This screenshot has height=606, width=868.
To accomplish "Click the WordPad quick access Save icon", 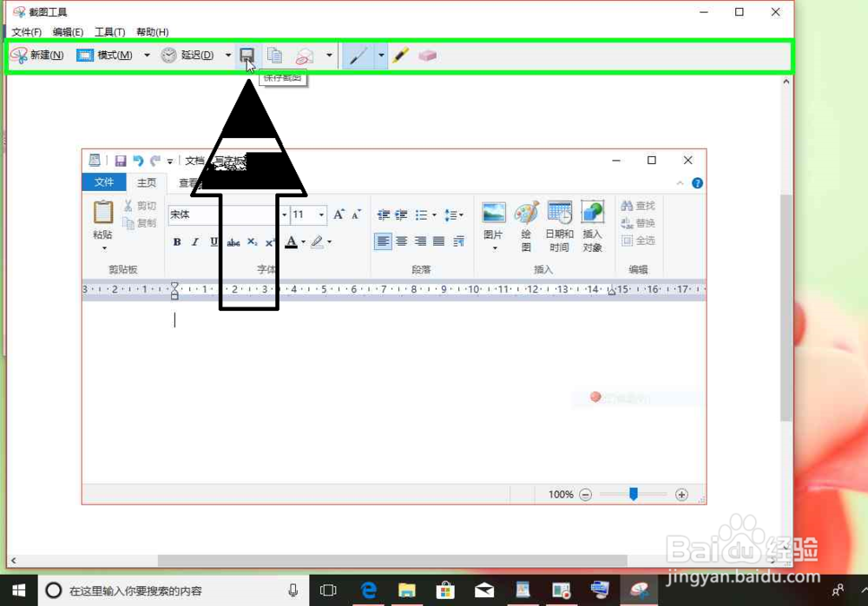I will (120, 161).
